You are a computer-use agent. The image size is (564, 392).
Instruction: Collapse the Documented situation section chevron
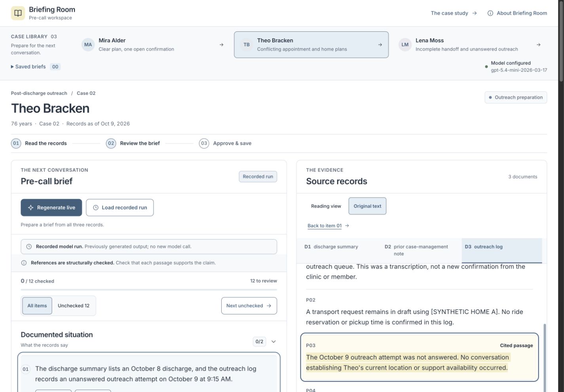tap(273, 341)
